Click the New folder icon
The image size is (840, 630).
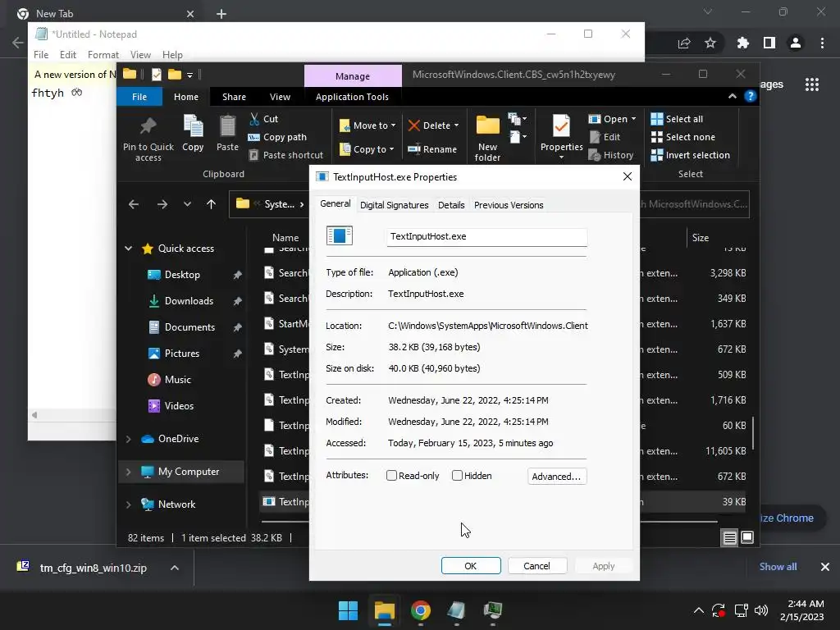click(487, 126)
